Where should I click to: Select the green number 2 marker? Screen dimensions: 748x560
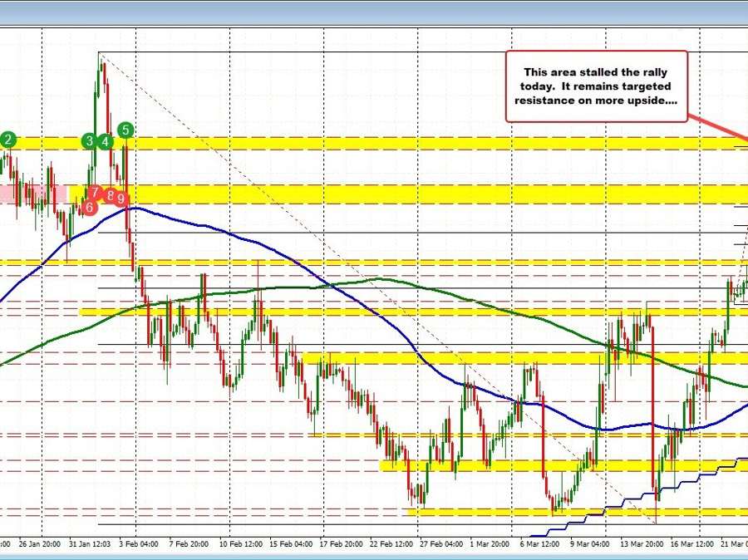pos(8,140)
